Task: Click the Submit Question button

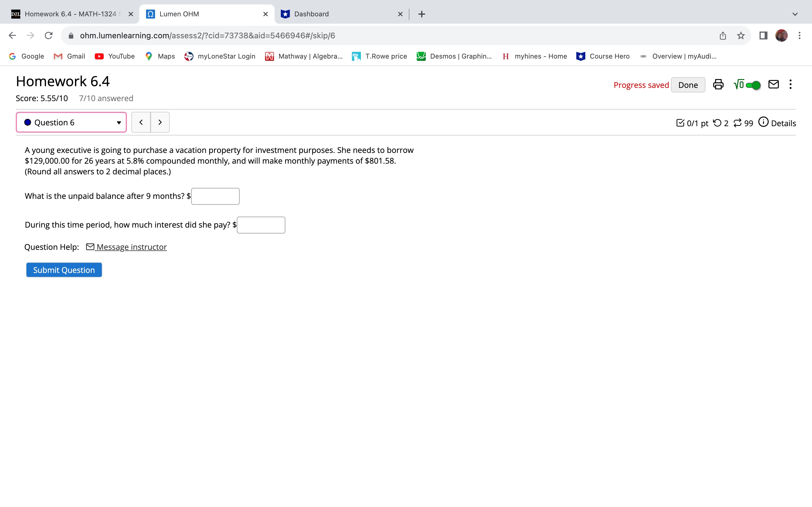Action: coord(64,270)
